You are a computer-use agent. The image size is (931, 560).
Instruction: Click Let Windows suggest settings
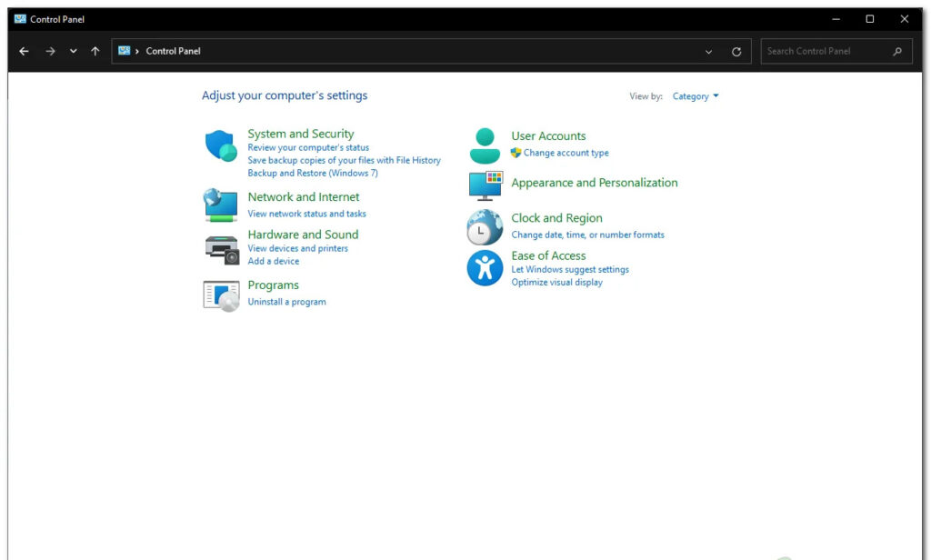point(570,270)
